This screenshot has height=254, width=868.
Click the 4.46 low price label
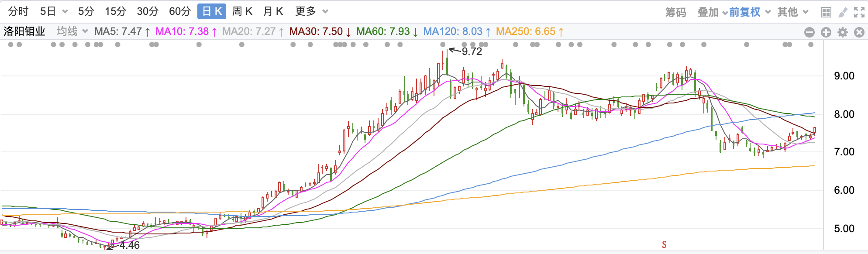(130, 245)
